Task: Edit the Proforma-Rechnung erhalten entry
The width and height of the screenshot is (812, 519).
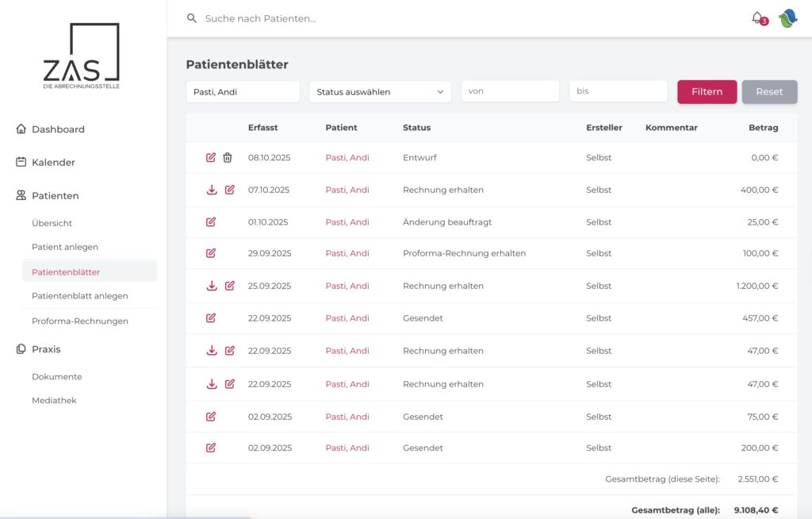Action: pos(211,253)
